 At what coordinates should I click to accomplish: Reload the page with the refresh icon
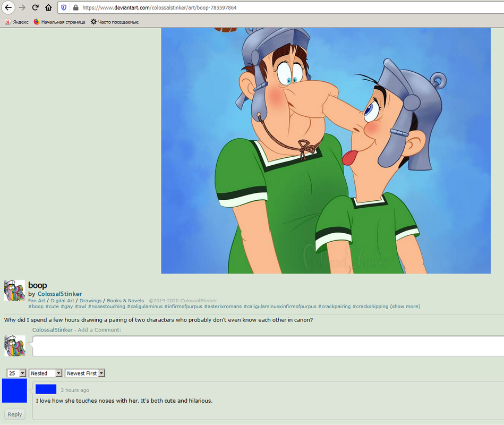point(35,7)
